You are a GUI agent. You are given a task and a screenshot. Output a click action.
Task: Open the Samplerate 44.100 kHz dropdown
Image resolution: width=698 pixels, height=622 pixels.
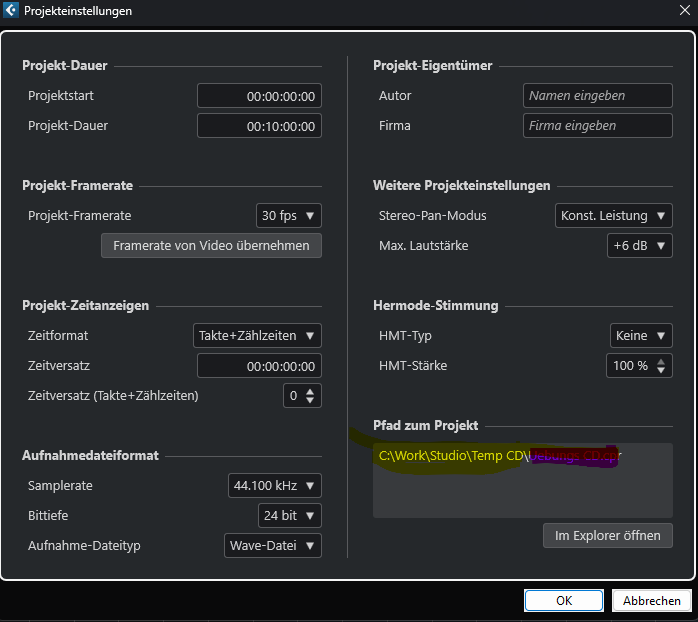(274, 485)
